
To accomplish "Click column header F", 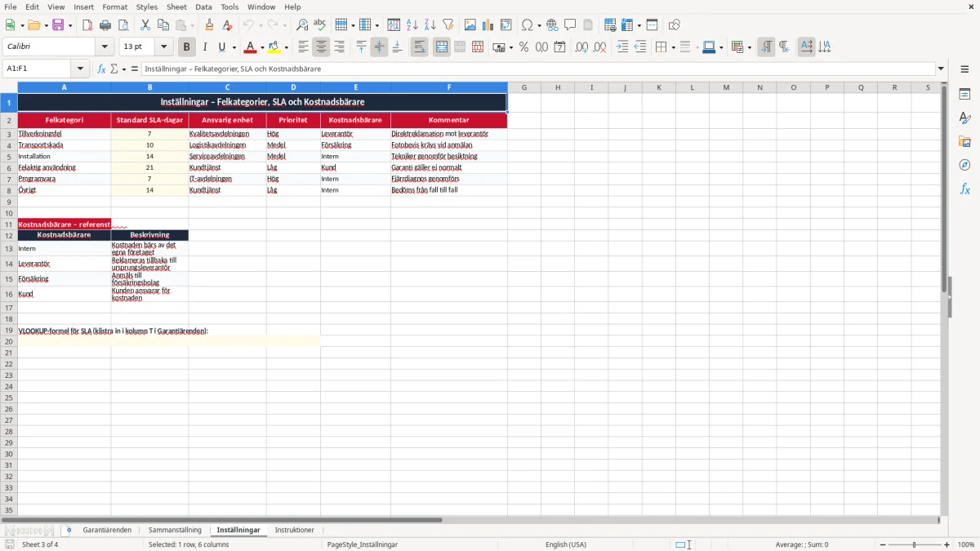I will click(x=449, y=87).
